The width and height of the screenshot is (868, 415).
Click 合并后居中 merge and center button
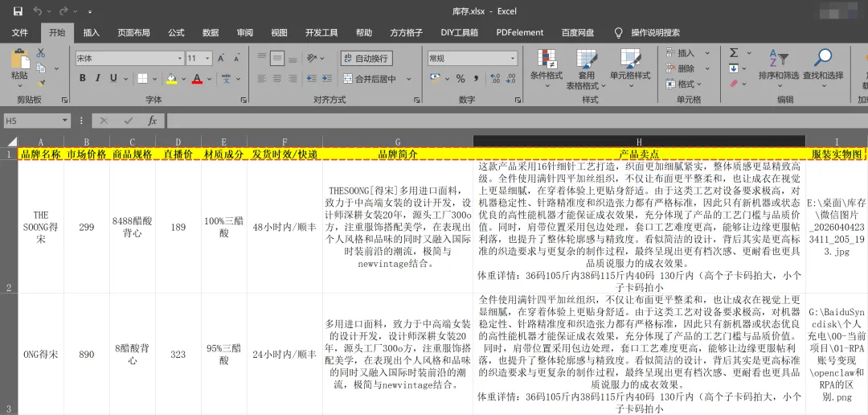point(370,79)
